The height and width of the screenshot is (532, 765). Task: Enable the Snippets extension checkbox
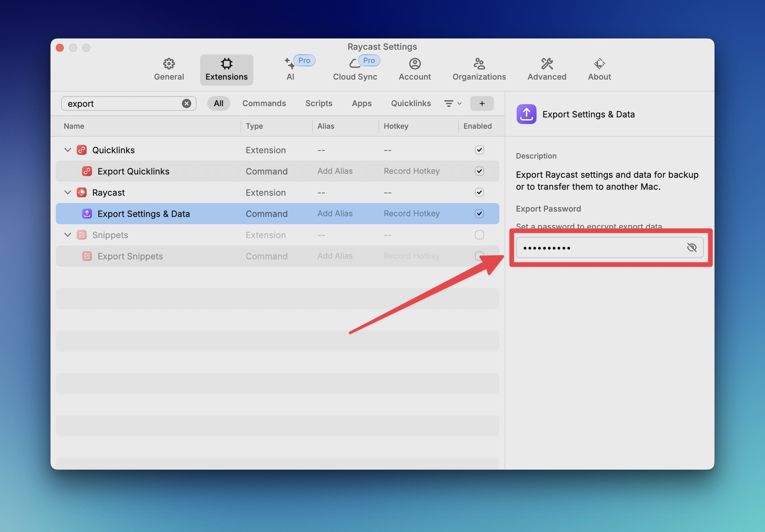[x=479, y=235]
